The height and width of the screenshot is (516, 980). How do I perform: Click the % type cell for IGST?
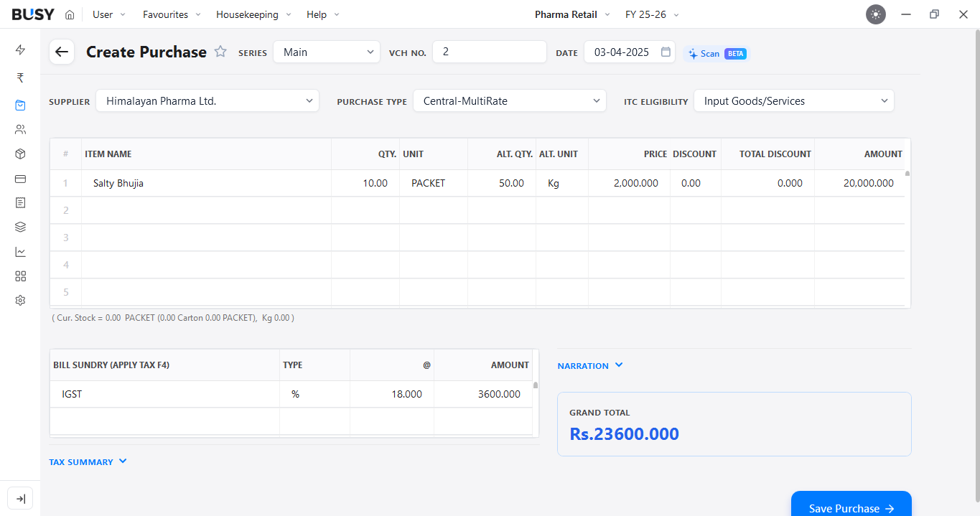point(314,394)
